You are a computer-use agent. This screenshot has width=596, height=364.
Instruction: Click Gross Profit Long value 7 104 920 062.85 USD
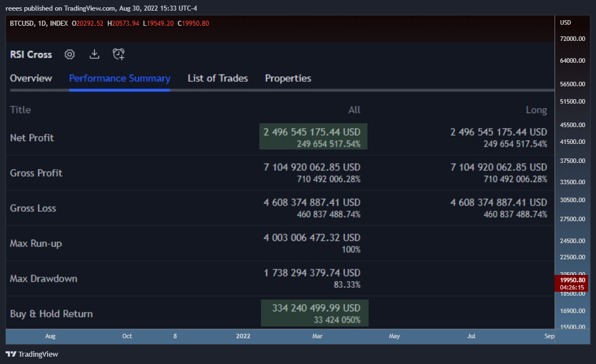(x=499, y=167)
